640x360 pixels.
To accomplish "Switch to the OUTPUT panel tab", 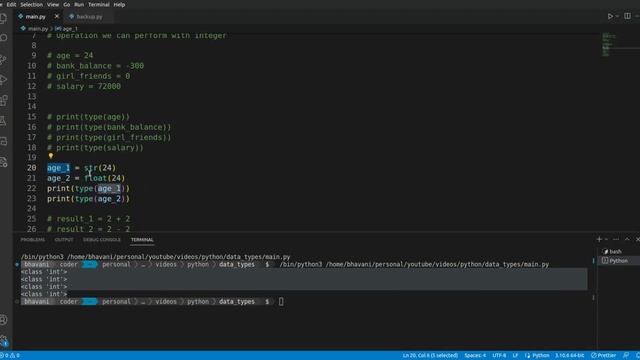I will click(64, 240).
